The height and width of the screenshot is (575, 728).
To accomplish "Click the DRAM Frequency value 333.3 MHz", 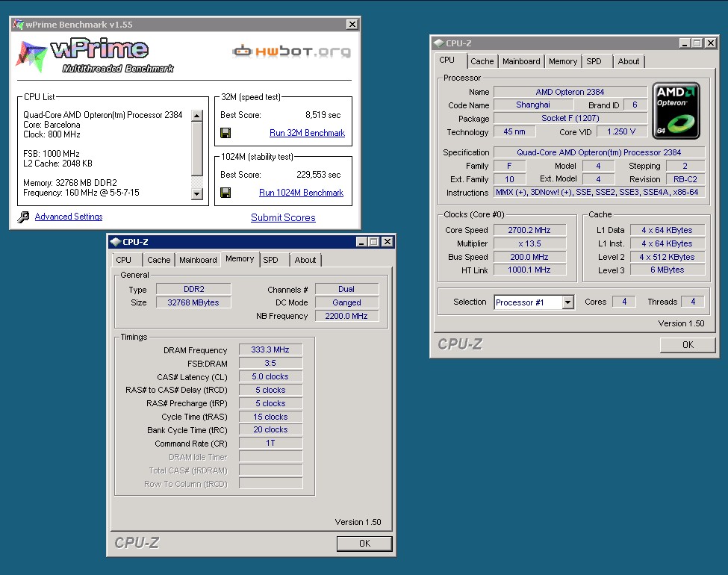I will [270, 349].
